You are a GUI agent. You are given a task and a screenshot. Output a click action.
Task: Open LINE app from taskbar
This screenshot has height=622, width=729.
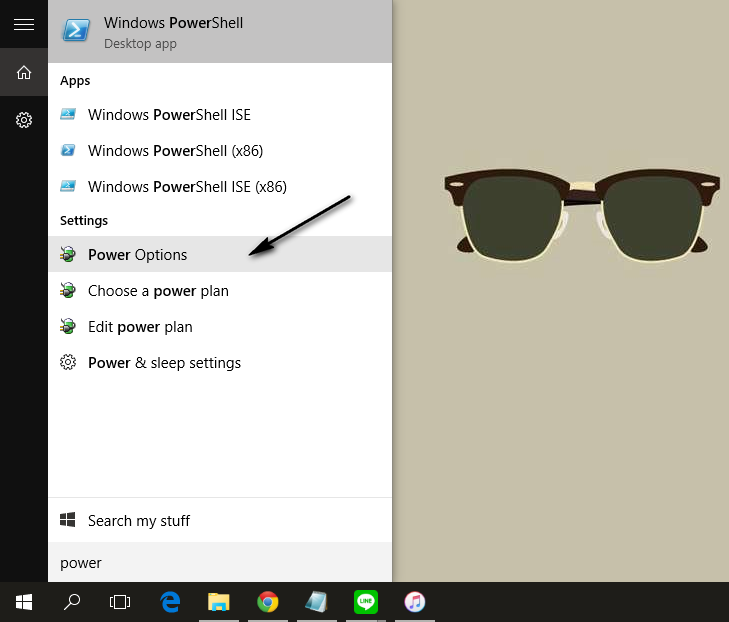[x=366, y=602]
